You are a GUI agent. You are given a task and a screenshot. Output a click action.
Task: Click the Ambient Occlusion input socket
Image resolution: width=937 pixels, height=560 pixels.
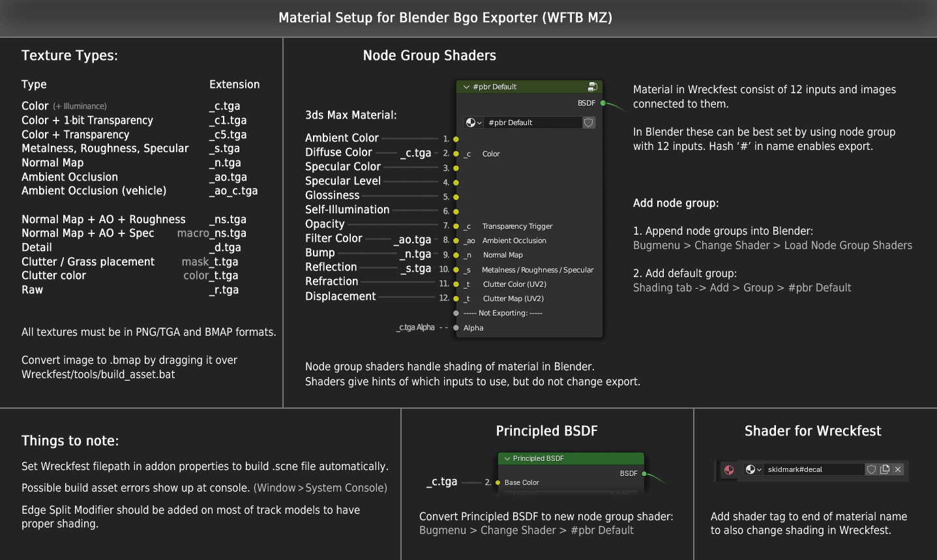456,241
